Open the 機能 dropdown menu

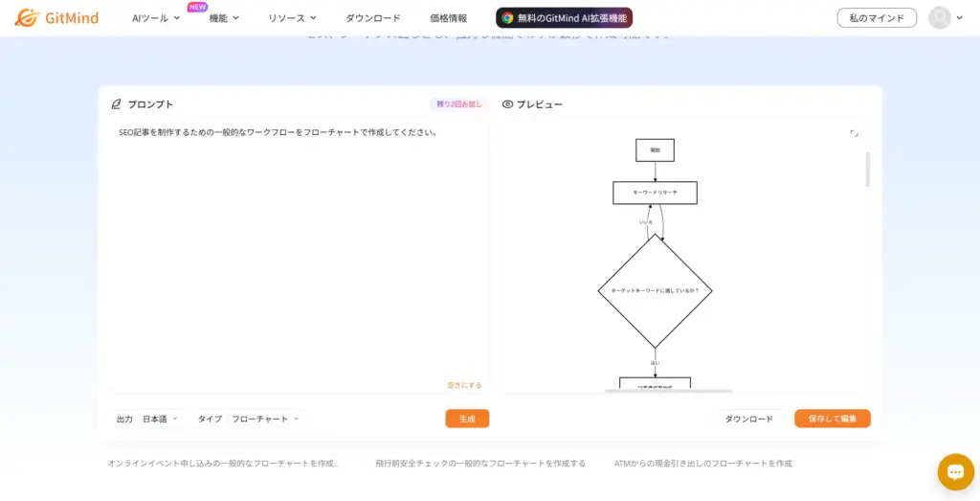[224, 18]
